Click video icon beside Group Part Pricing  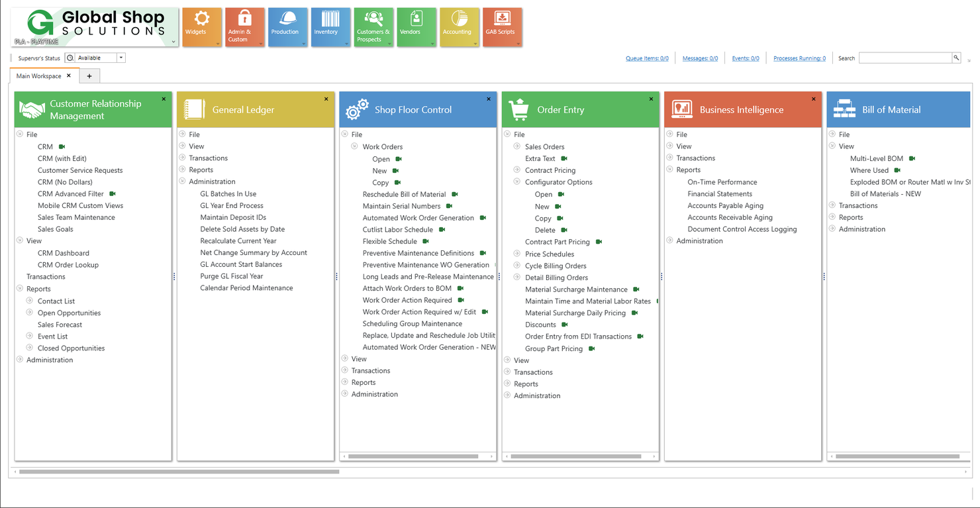[x=592, y=348]
